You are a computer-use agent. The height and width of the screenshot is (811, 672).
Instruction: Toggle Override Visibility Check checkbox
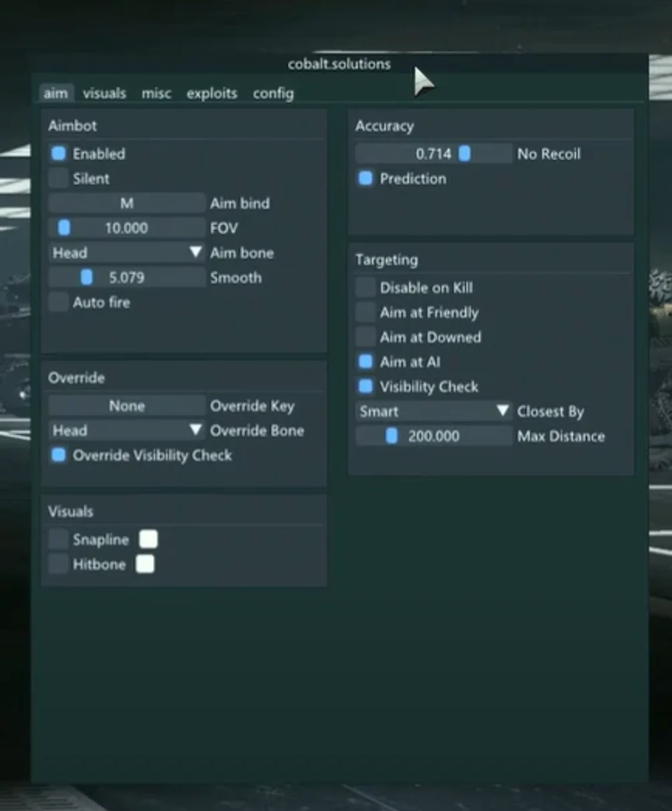pos(59,455)
